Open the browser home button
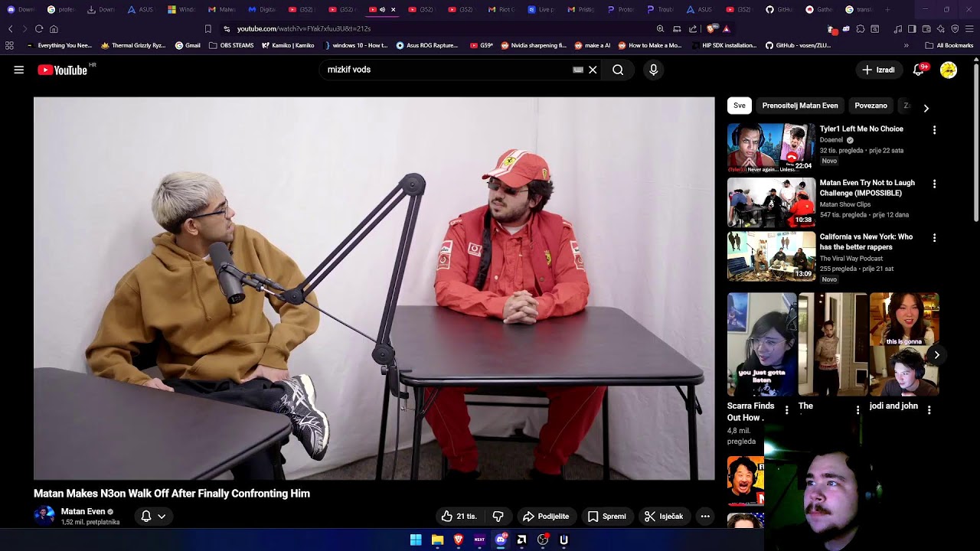The height and width of the screenshot is (551, 980). (x=54, y=29)
